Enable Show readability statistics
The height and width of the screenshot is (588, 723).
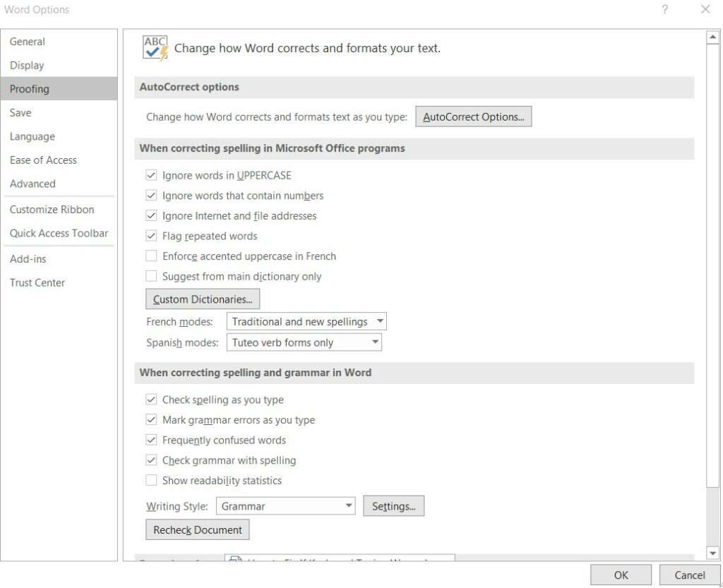151,480
